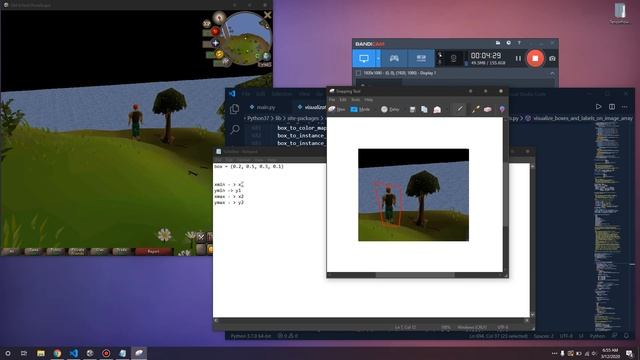
Task: Click Python interpreter version in VS Code status bar
Action: point(251,336)
